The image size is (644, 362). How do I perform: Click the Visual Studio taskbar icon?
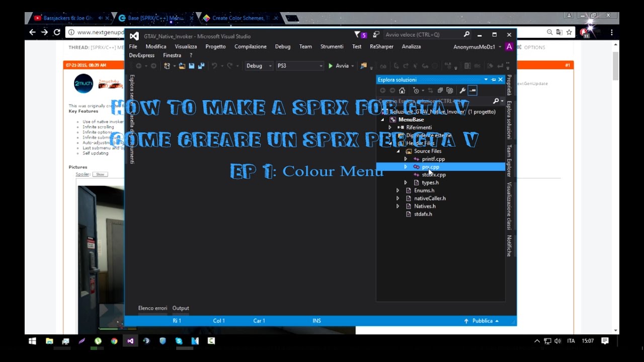[x=130, y=341]
